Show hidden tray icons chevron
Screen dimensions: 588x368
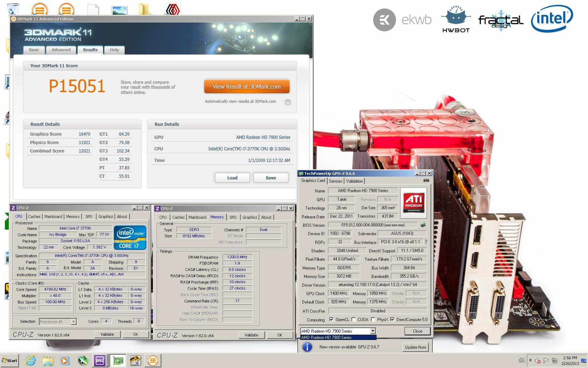530,360
